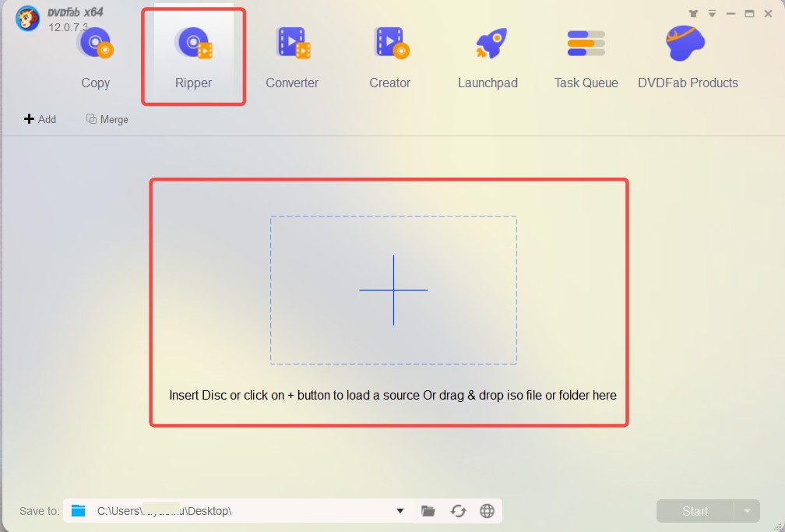Click the globe icon near the path
The image size is (785, 532).
coord(488,511)
